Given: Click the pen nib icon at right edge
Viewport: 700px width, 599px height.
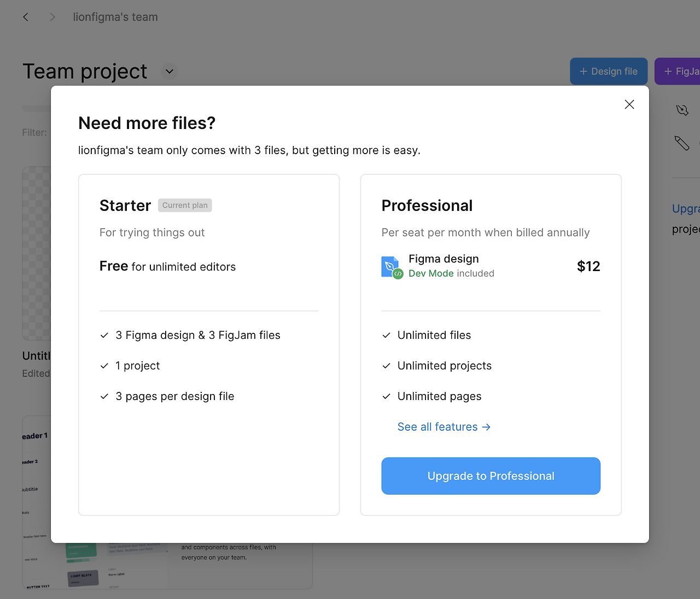Looking at the screenshot, I should [682, 110].
